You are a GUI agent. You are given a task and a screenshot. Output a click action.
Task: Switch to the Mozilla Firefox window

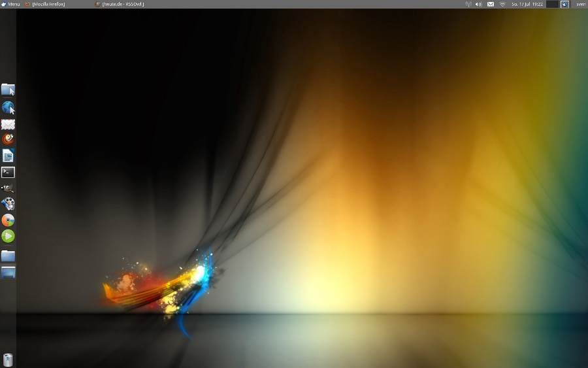(x=45, y=4)
